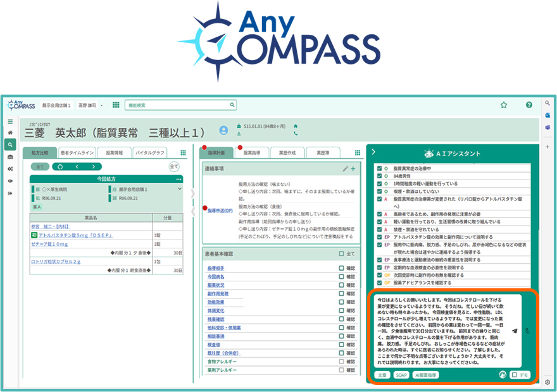Open 指導申送(OP) link
Viewport: 557px width, 392px height.
220,211
